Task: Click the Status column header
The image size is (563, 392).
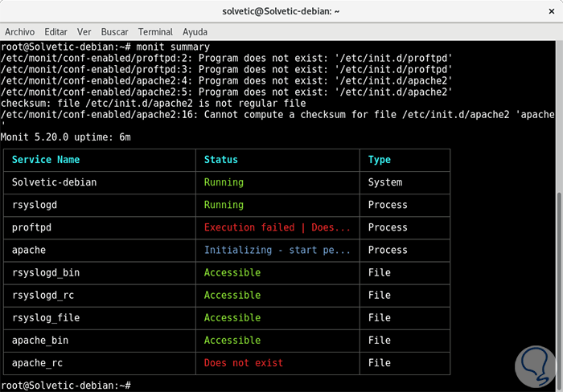Action: [221, 160]
